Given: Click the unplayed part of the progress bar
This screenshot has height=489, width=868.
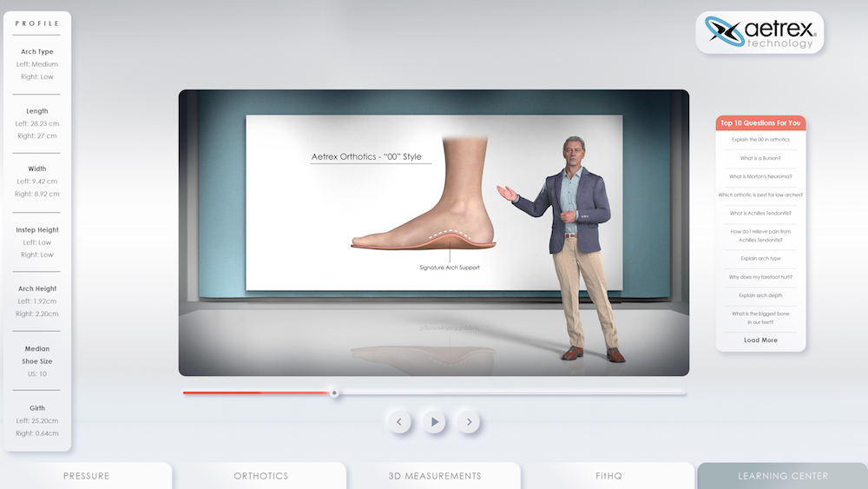Looking at the screenshot, I should [x=512, y=393].
